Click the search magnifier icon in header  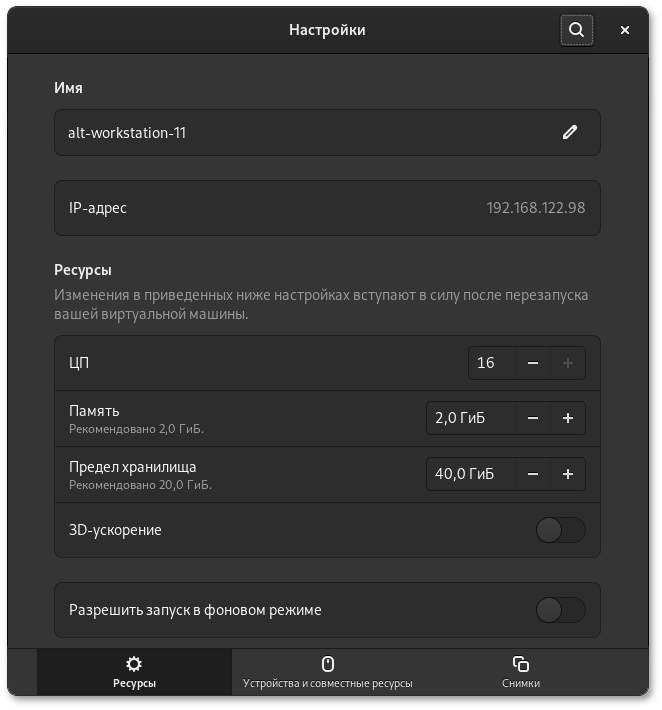[576, 30]
